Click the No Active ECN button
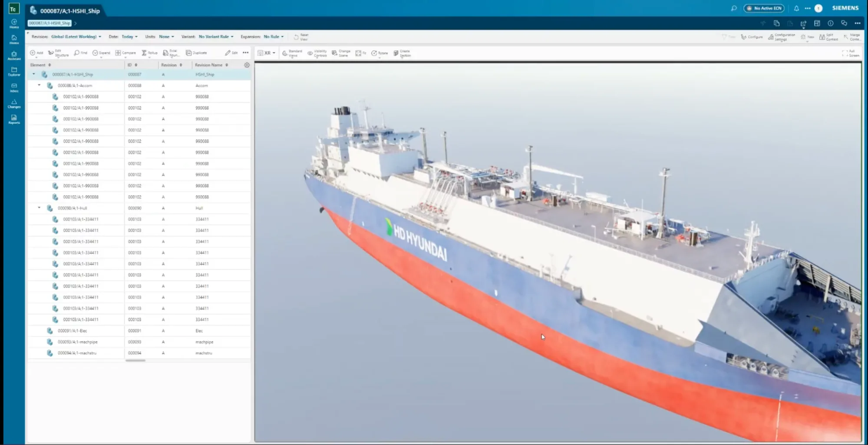This screenshot has height=445, width=868. [764, 8]
